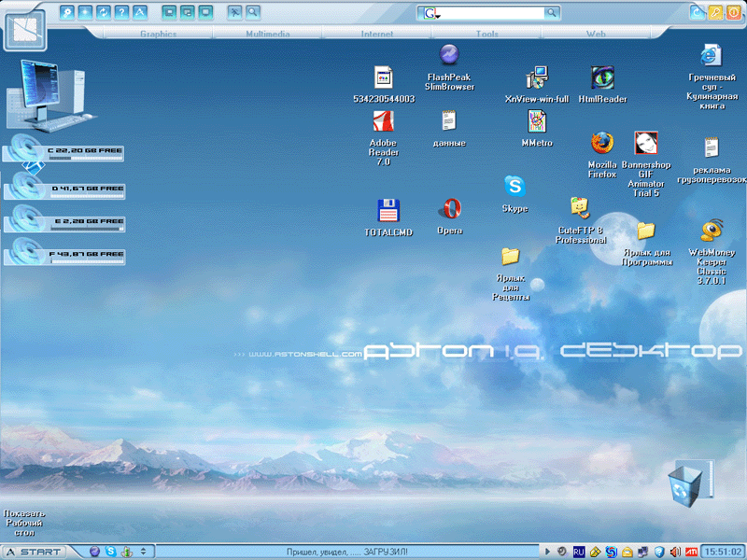
Task: Open the Opera browser icon
Action: point(450,208)
